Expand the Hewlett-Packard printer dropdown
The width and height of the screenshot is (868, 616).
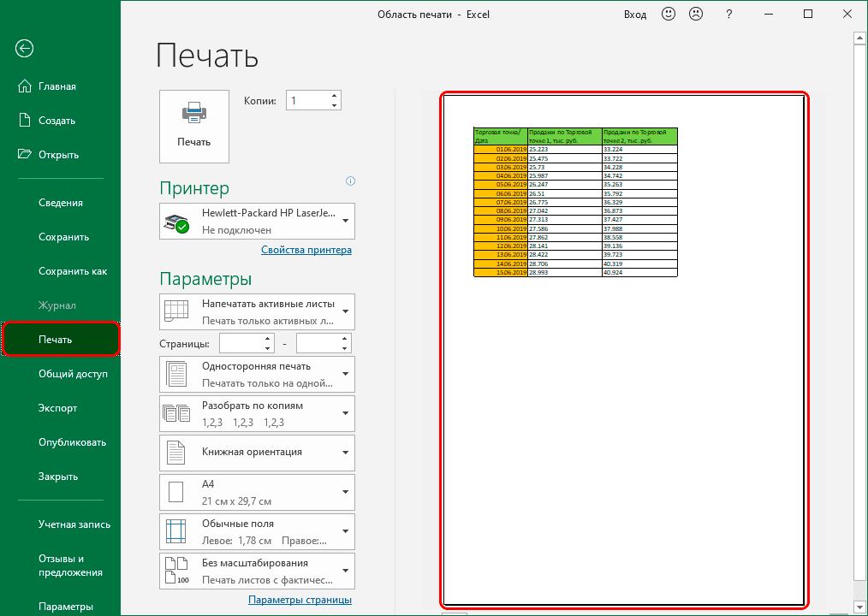click(258, 221)
